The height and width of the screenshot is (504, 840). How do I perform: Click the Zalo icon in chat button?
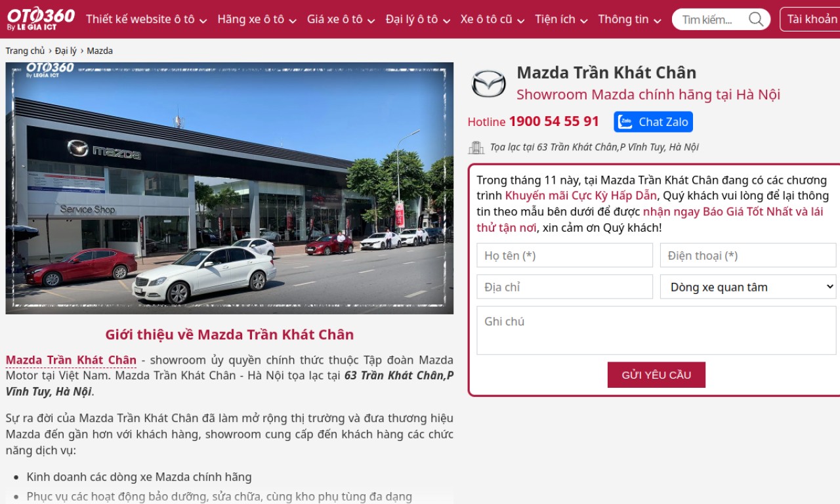(626, 122)
